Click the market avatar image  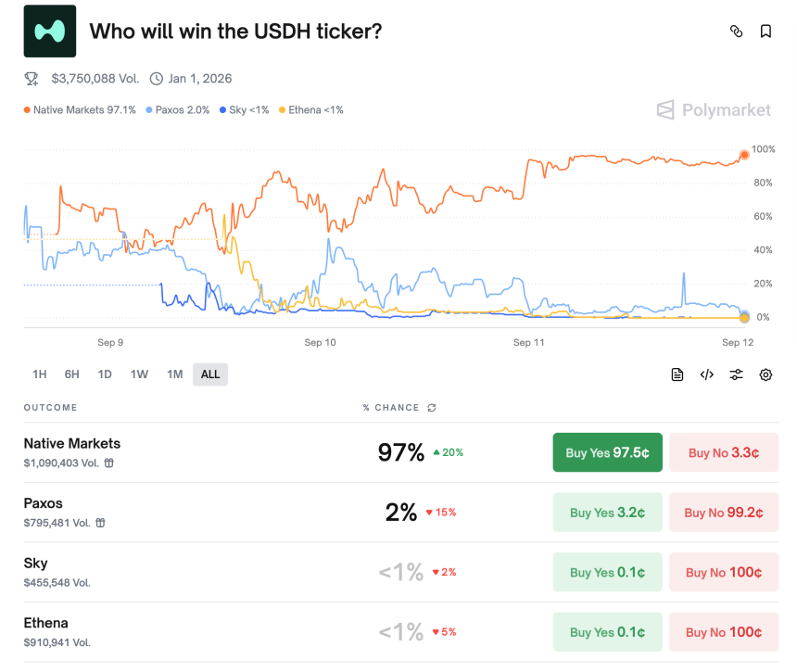(x=49, y=31)
